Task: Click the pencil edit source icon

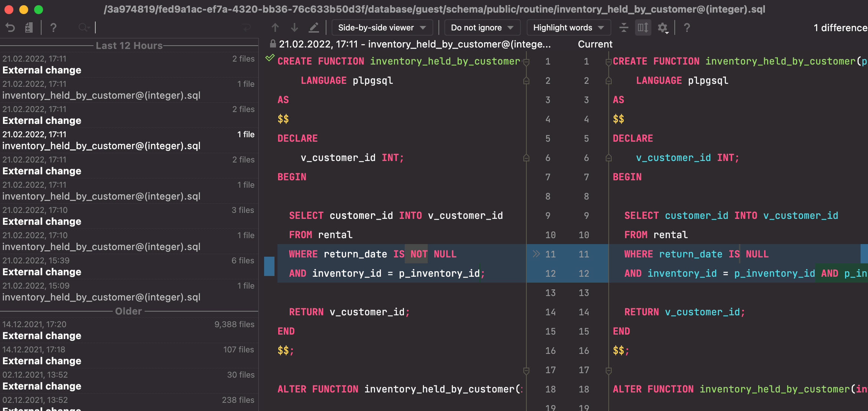Action: [314, 27]
